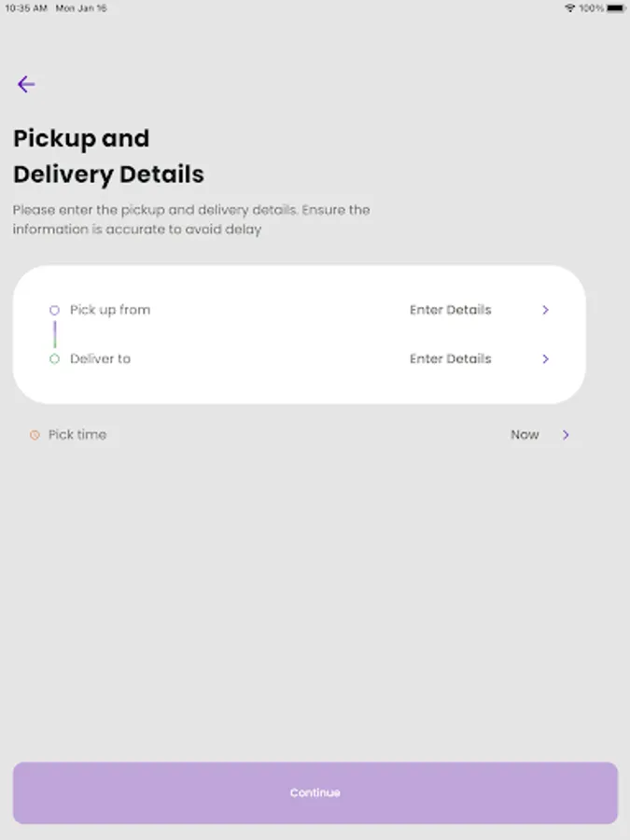Click the purple pickup circle icon
630x840 pixels.
[54, 310]
